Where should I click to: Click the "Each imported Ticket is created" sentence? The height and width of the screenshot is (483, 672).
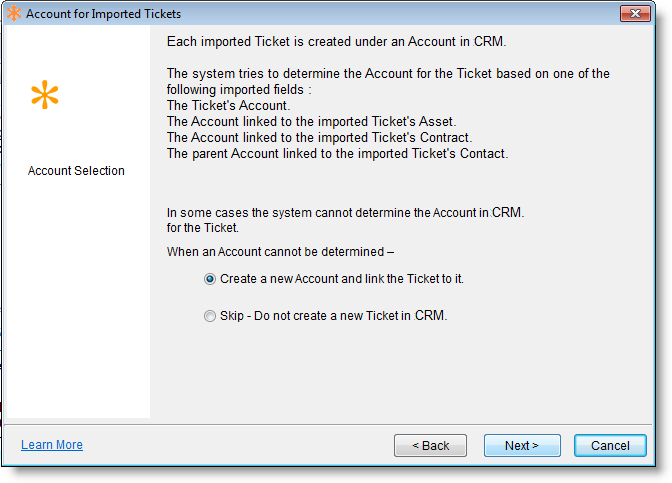338,44
